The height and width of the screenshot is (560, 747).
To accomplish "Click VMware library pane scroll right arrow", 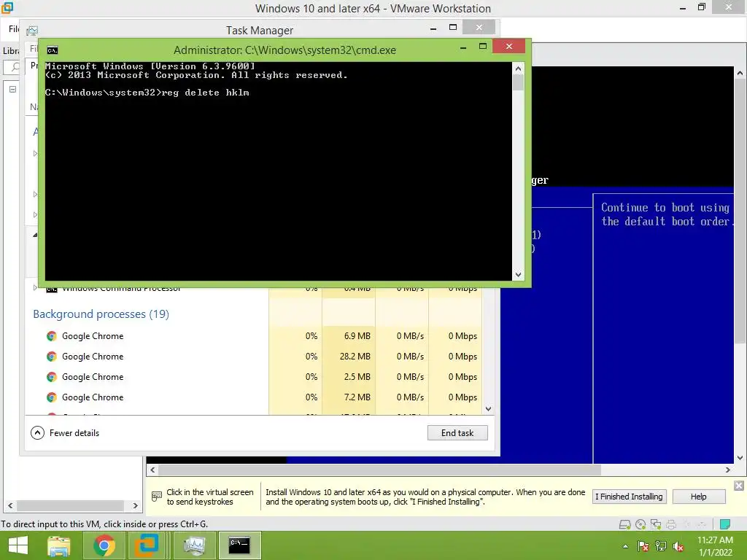I will click(x=135, y=506).
